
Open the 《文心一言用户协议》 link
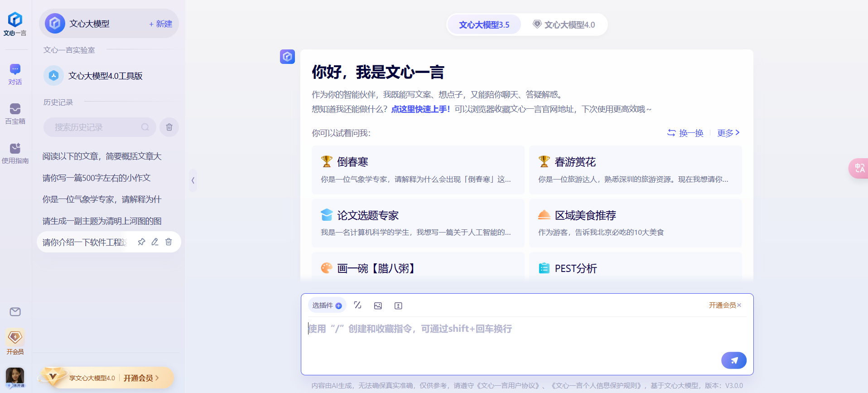tap(508, 386)
